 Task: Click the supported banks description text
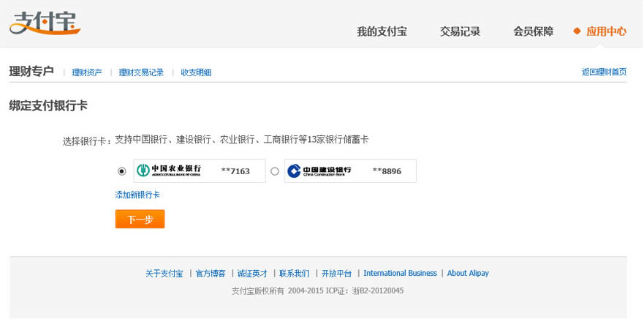[x=242, y=140]
